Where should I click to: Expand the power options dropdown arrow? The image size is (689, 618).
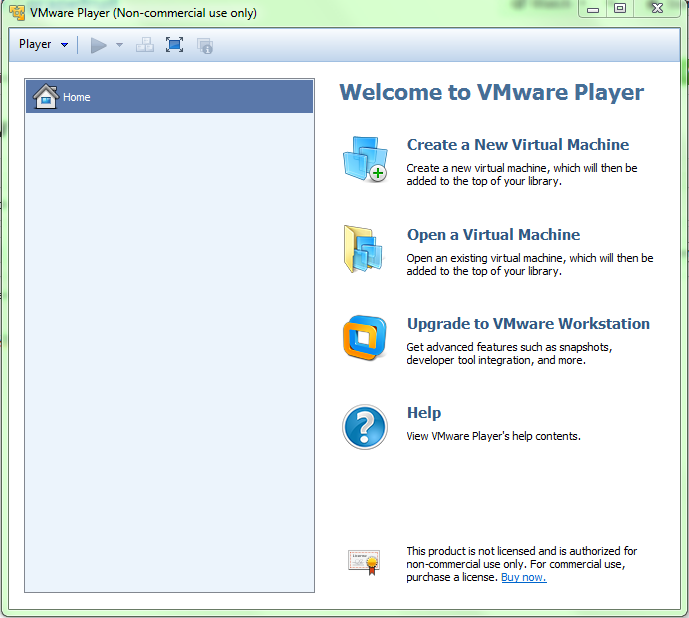tap(119, 45)
